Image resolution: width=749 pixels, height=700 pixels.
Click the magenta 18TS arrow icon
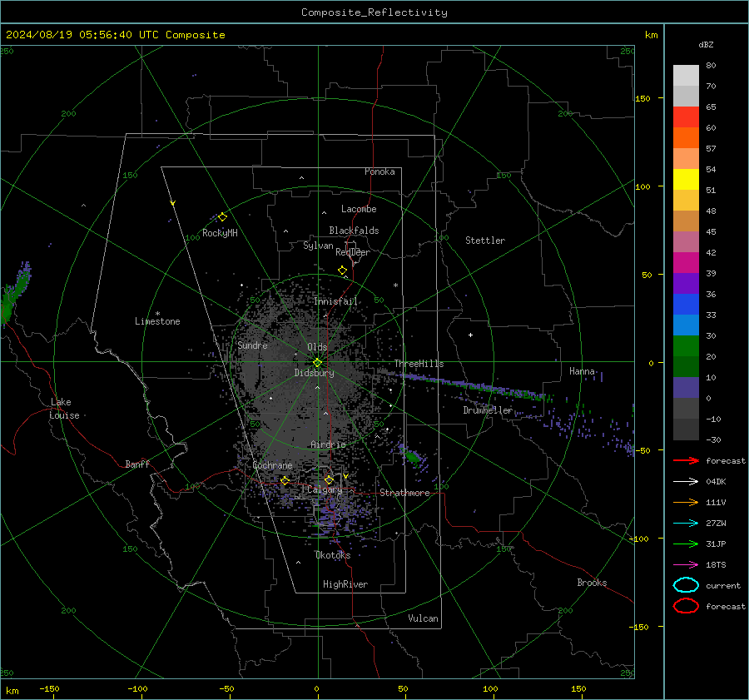pyautogui.click(x=686, y=565)
